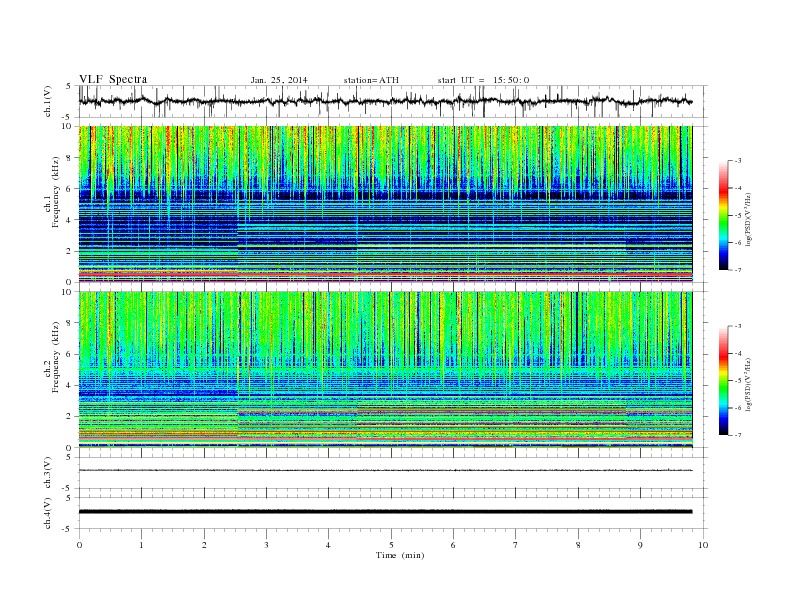The width and height of the screenshot is (792, 612).
Task: Click the "2" kHz tick of ch.1 spectrogram
Action: pyautogui.click(x=69, y=251)
